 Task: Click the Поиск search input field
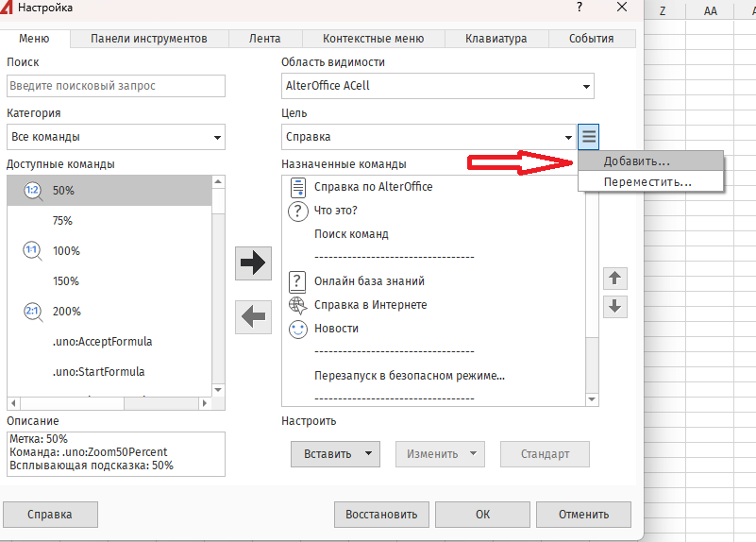click(116, 86)
